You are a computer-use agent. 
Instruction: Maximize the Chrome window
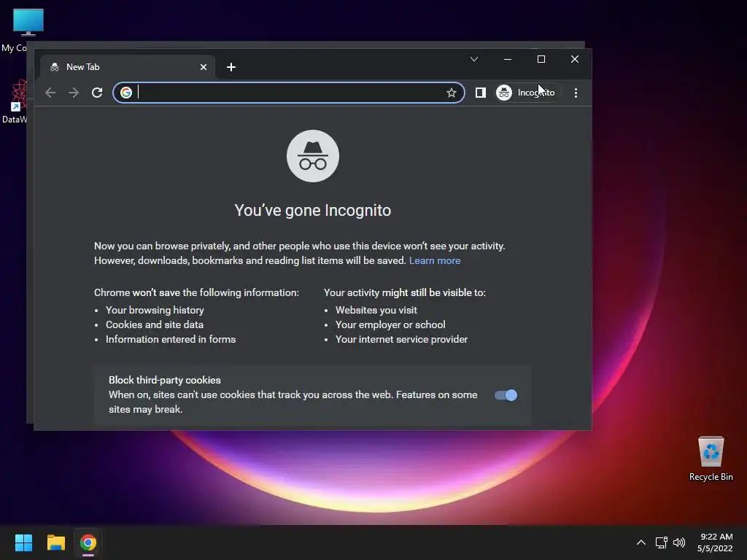[x=541, y=59]
